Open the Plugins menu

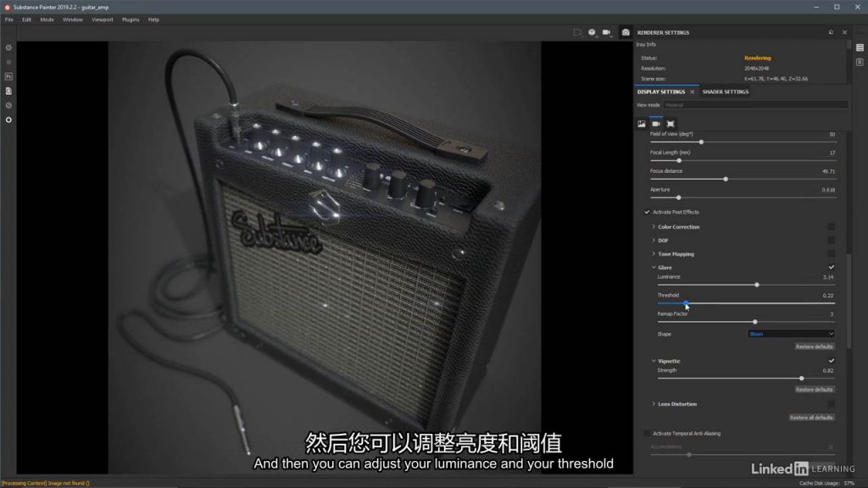pyautogui.click(x=131, y=19)
